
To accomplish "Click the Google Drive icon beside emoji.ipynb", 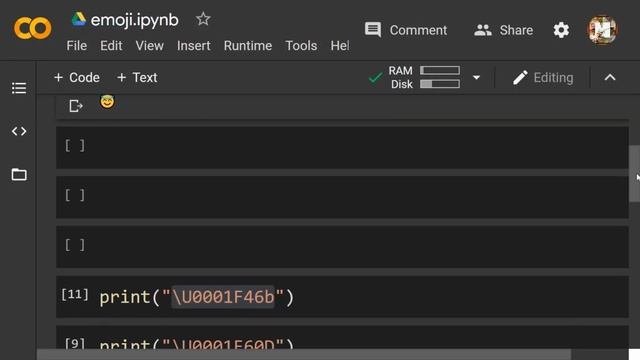I will pyautogui.click(x=78, y=19).
